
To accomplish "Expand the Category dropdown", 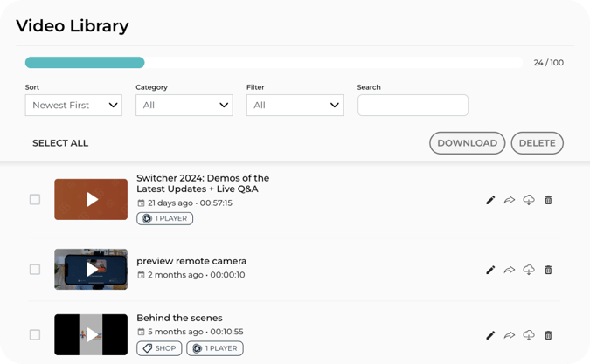I will 184,106.
